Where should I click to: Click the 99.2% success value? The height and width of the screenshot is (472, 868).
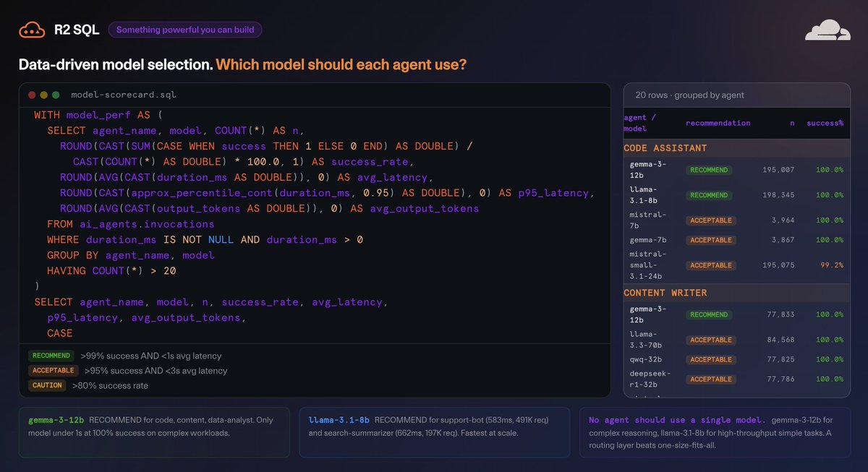pos(832,265)
